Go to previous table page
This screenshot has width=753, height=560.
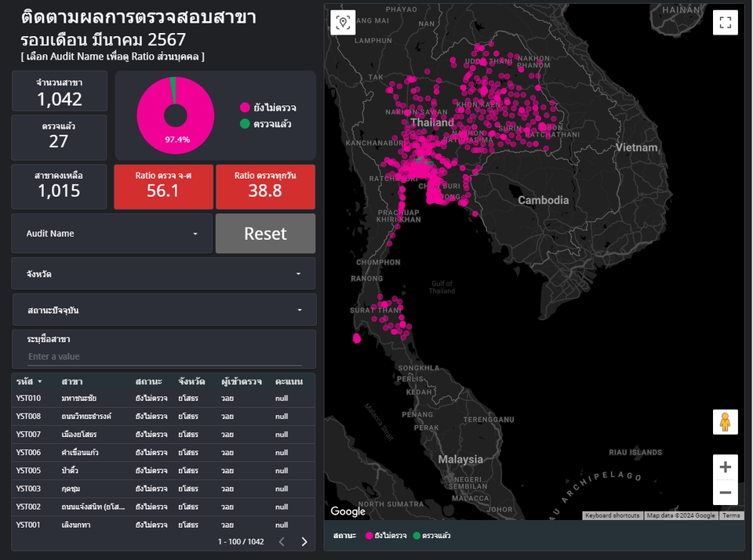click(282, 542)
